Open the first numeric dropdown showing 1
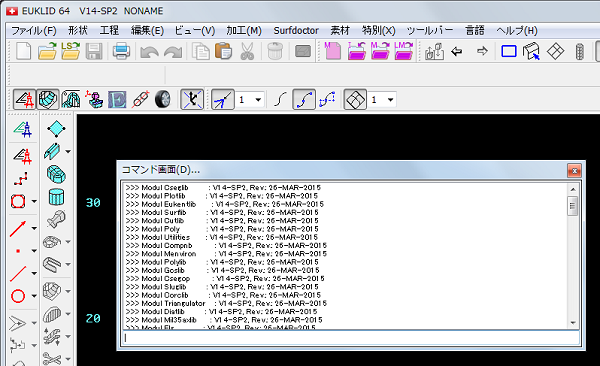Viewport: 600px width, 366px height. click(x=250, y=100)
